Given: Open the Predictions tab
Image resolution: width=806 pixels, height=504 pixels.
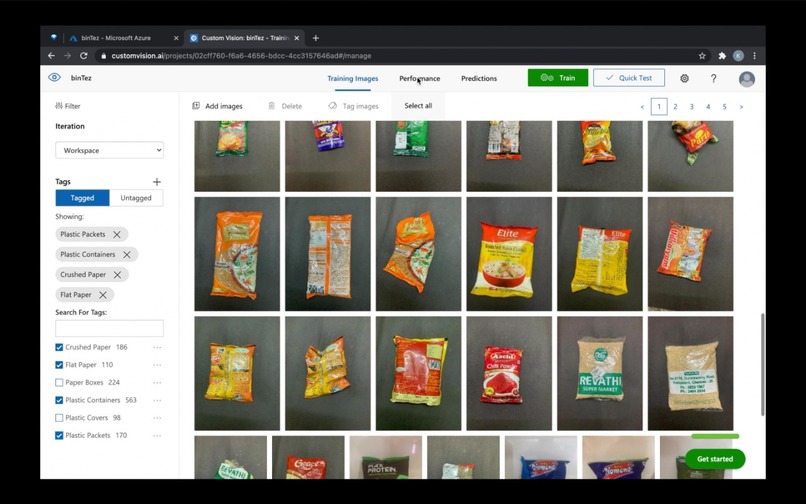Looking at the screenshot, I should pyautogui.click(x=479, y=79).
